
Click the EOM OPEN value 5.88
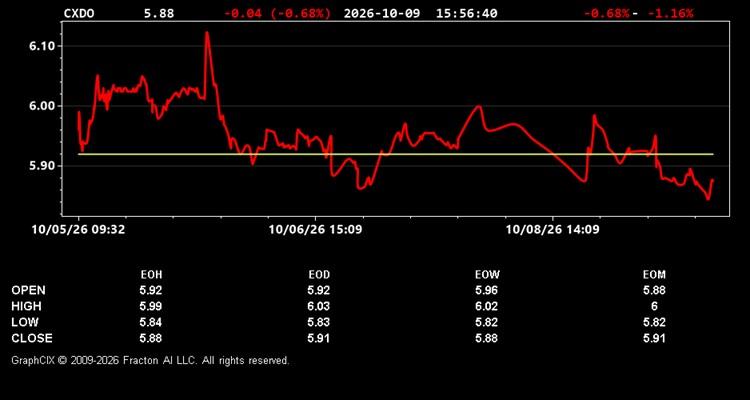(654, 290)
